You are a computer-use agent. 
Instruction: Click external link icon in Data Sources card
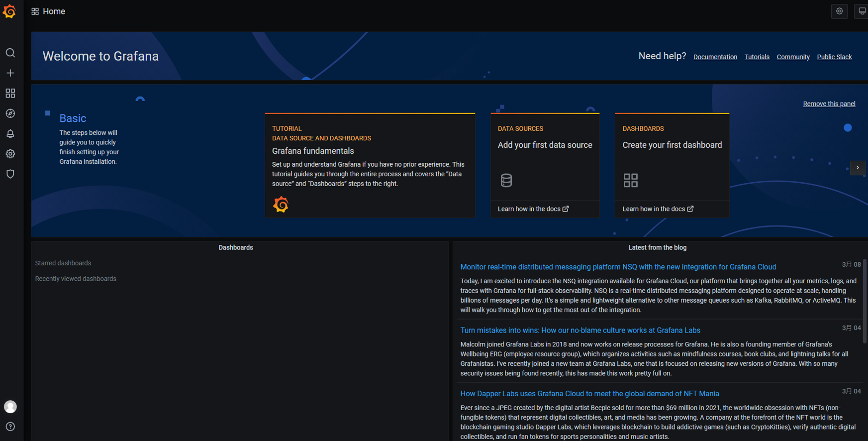(566, 209)
